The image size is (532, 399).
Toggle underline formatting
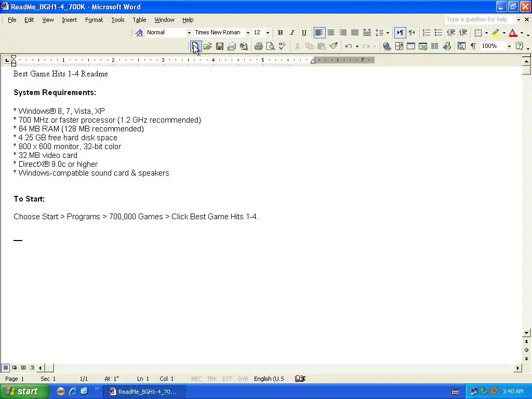pyautogui.click(x=304, y=33)
